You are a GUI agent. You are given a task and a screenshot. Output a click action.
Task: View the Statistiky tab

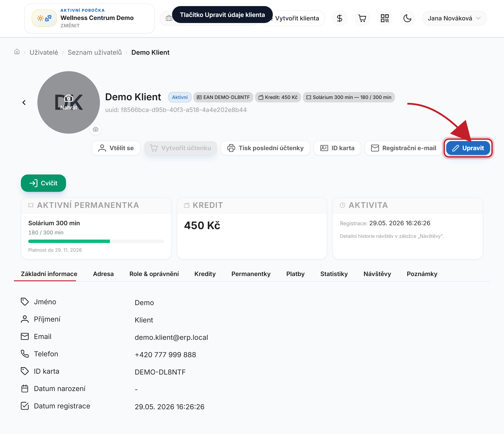pyautogui.click(x=334, y=274)
